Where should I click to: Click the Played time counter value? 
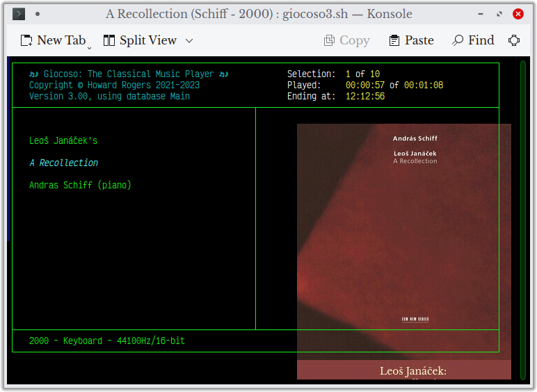[364, 85]
